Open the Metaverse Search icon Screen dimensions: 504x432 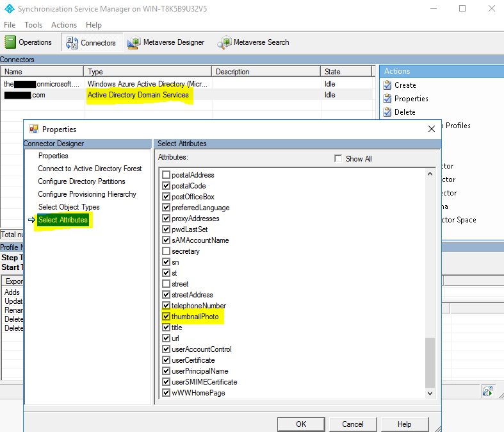tap(224, 42)
